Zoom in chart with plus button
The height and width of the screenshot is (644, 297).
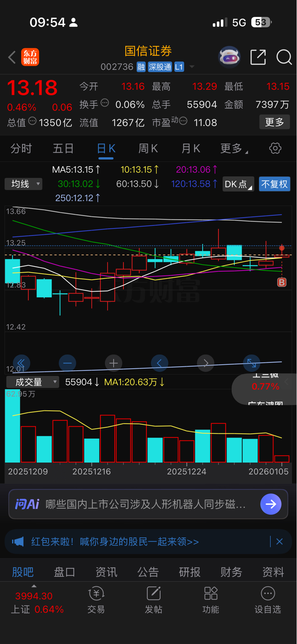114,363
